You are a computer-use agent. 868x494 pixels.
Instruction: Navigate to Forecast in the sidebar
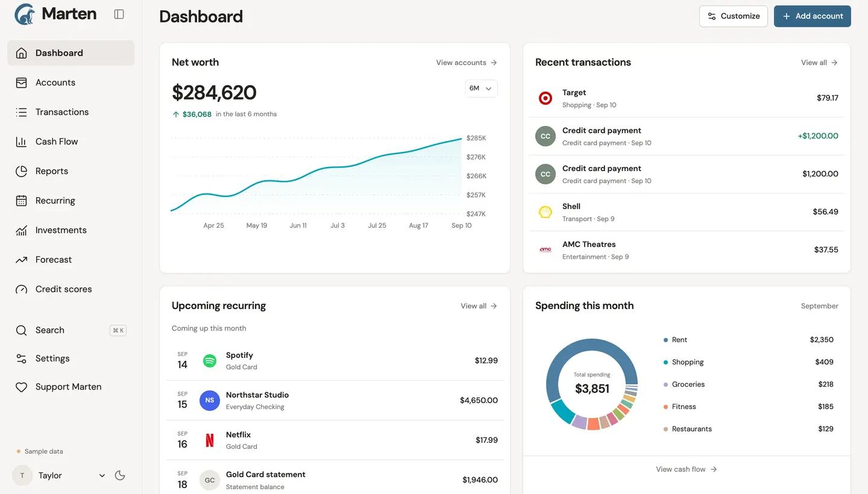pyautogui.click(x=71, y=260)
